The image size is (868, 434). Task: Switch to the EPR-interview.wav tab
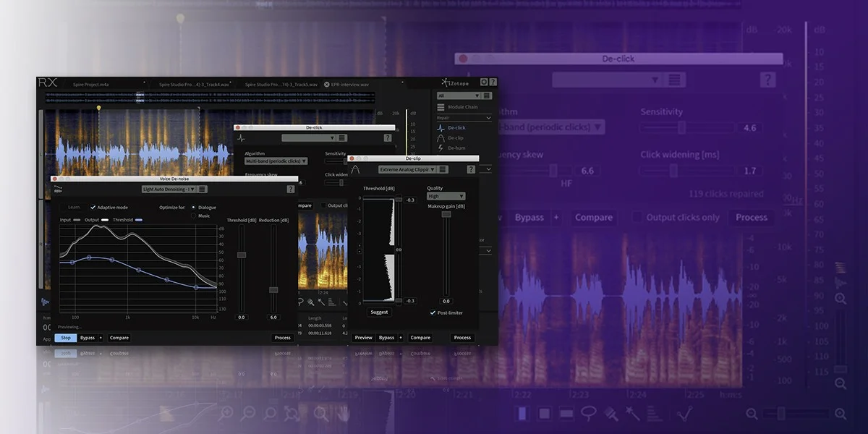350,84
